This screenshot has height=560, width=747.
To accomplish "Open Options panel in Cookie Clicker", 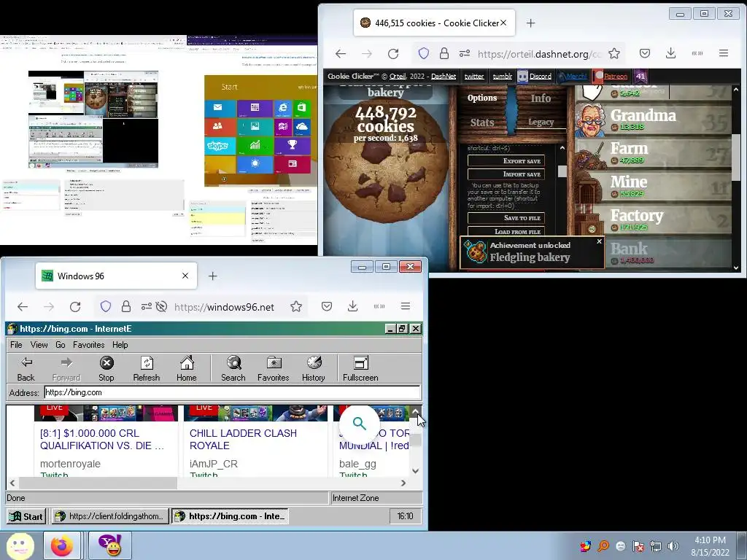I will [x=482, y=98].
